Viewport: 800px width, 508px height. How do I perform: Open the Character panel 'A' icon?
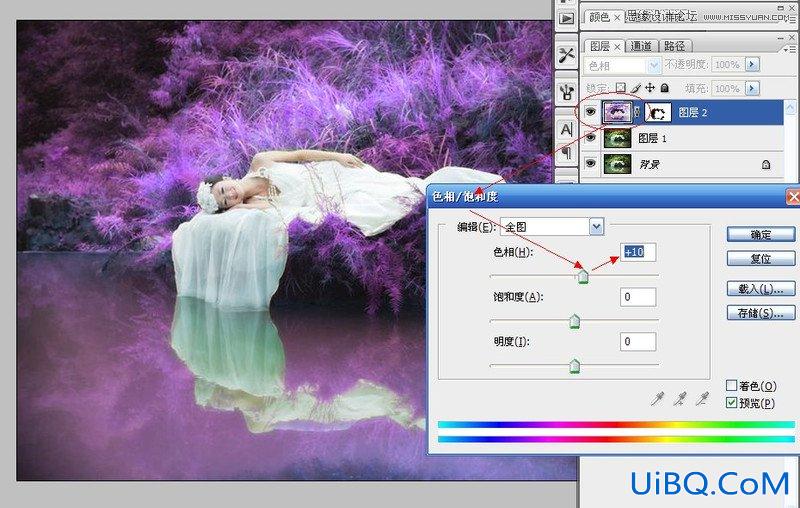566,130
